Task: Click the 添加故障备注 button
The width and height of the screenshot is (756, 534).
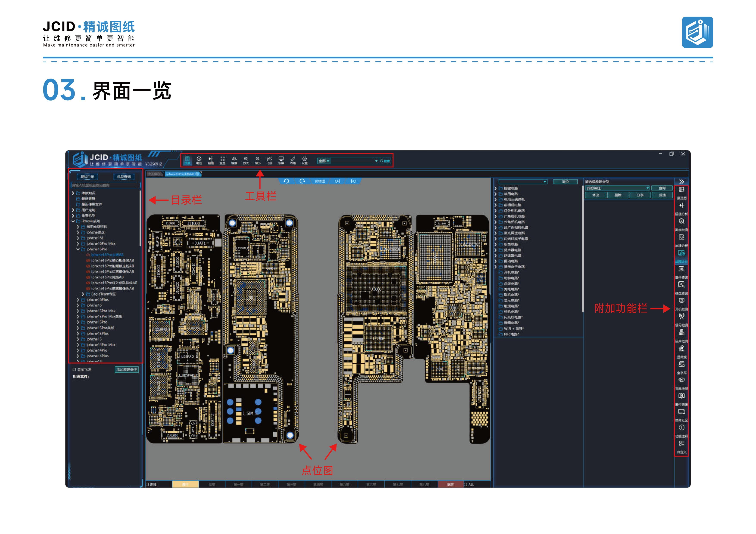Action: pos(127,370)
